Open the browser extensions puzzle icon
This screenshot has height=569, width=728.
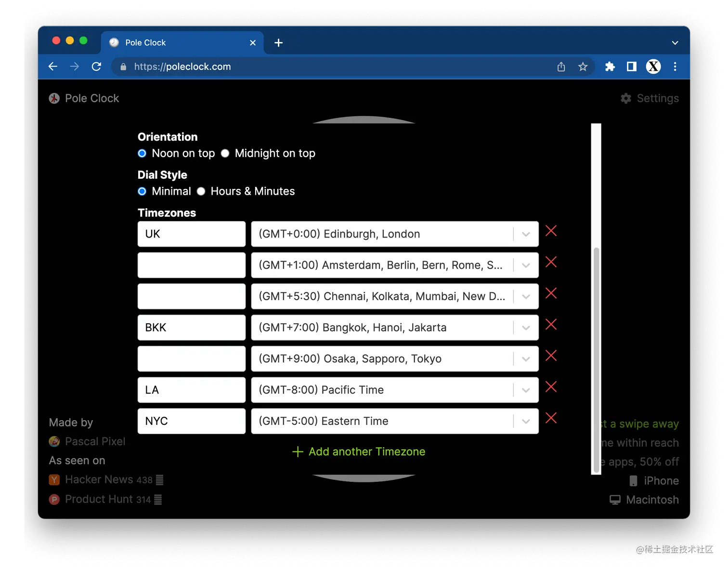pos(610,66)
